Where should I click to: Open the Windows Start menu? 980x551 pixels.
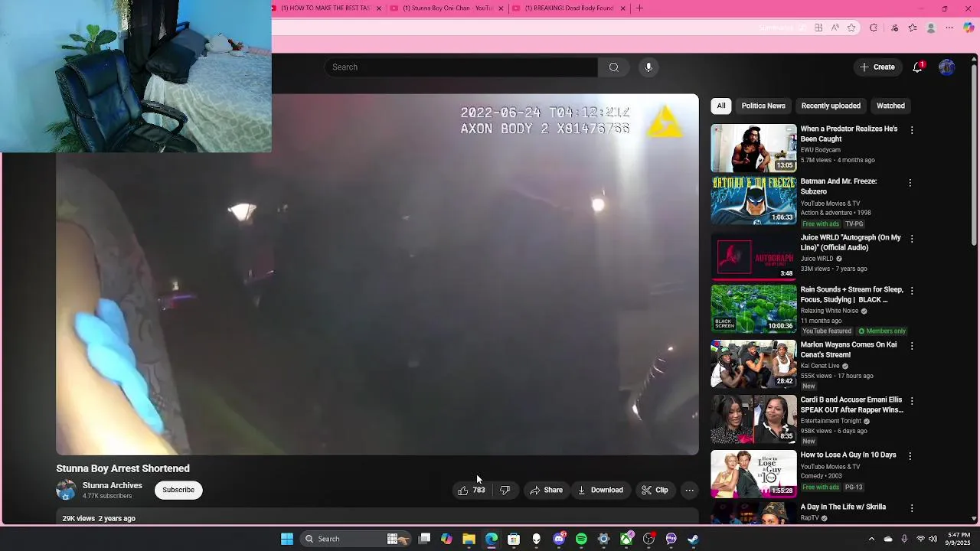pyautogui.click(x=287, y=539)
